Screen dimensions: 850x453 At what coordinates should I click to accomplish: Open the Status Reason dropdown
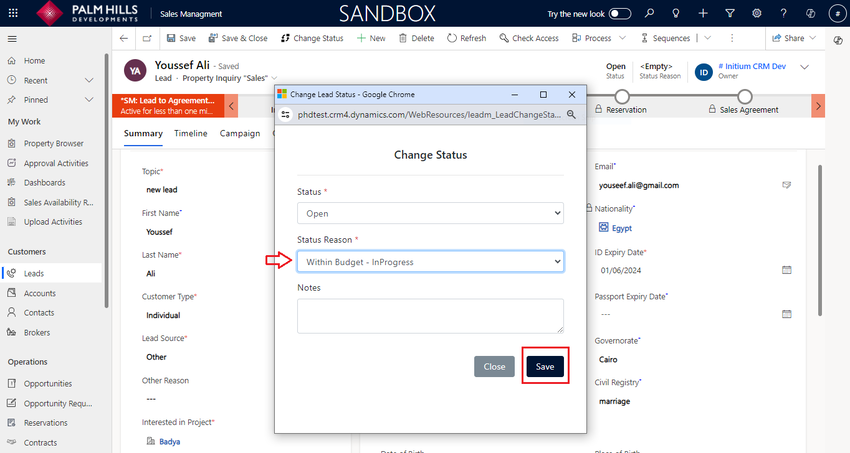(x=430, y=262)
